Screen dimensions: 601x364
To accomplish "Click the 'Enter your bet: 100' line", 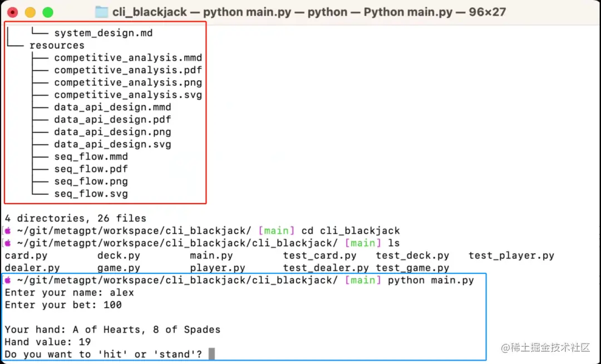I will (x=63, y=305).
